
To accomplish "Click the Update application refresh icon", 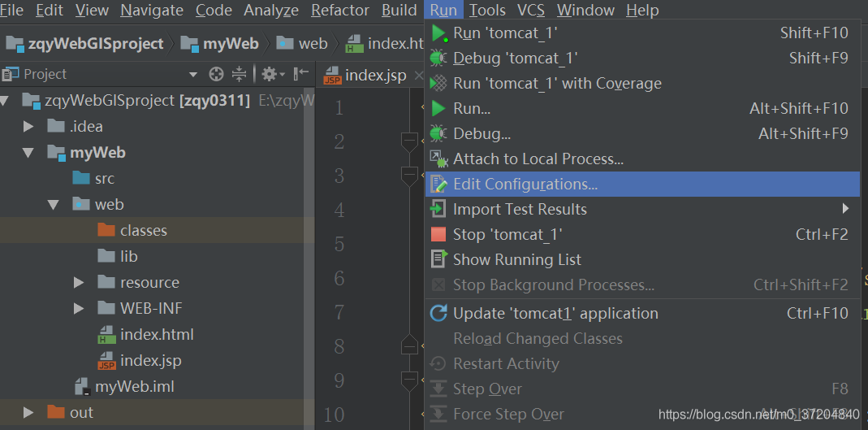I will pyautogui.click(x=438, y=313).
